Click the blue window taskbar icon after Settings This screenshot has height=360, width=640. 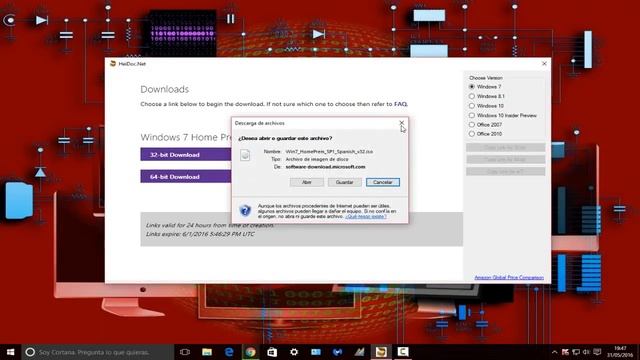click(316, 352)
